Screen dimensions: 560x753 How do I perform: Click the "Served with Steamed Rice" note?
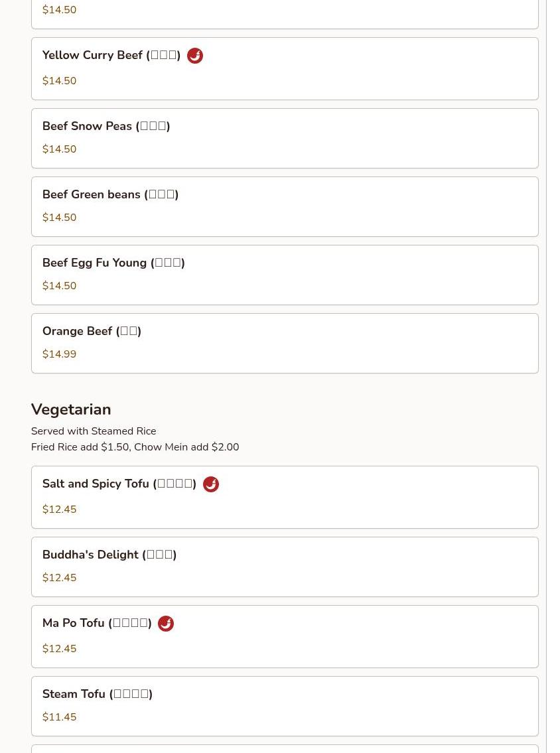(x=94, y=431)
